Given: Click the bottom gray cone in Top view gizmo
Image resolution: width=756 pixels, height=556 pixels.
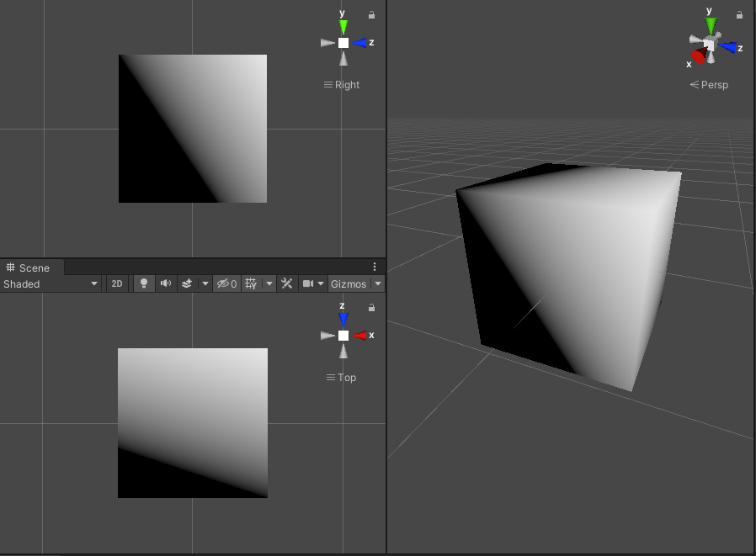Looking at the screenshot, I should click(x=343, y=352).
